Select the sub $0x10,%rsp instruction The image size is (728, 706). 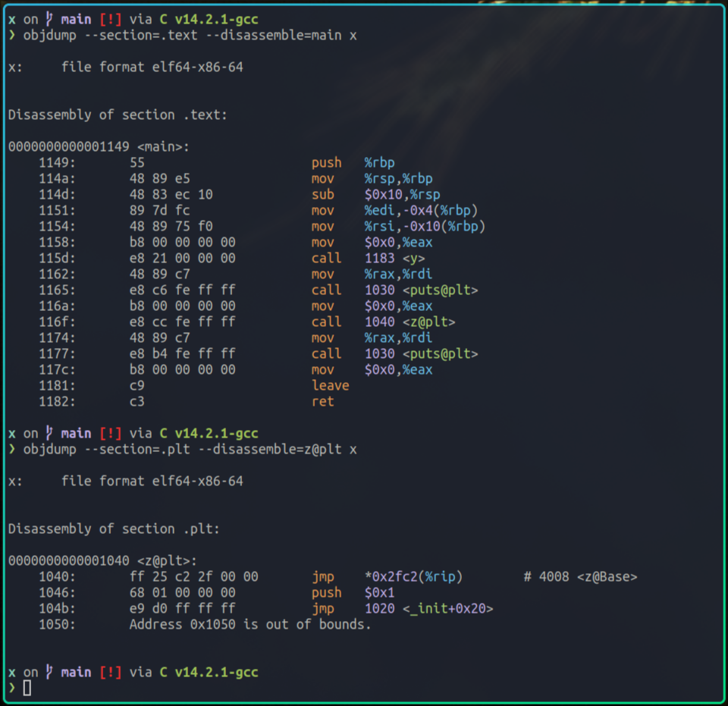[x=375, y=194]
